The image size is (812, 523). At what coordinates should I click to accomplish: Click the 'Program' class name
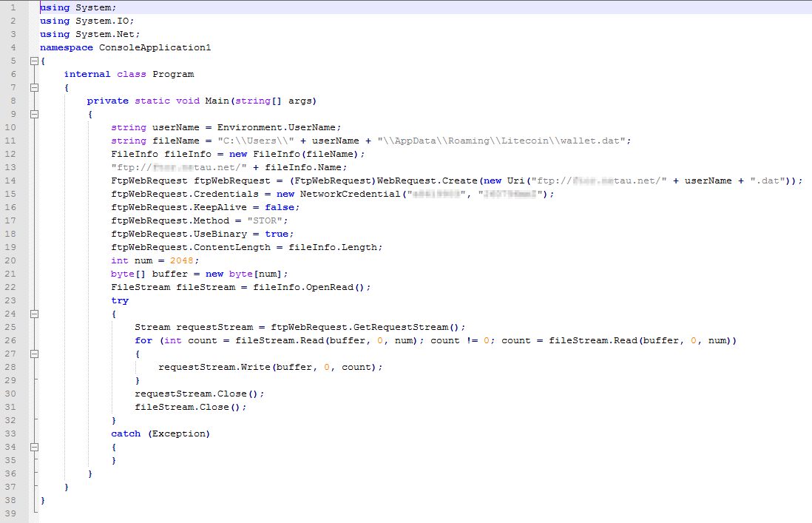tap(173, 74)
